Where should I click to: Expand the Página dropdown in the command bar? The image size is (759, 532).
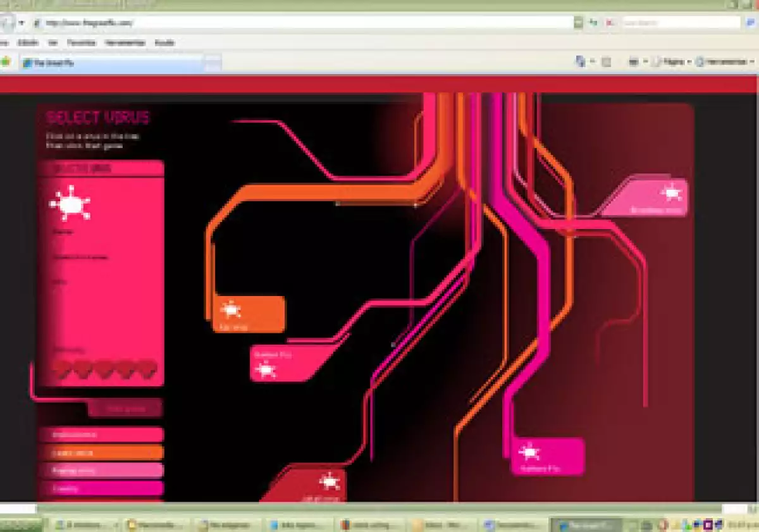671,62
